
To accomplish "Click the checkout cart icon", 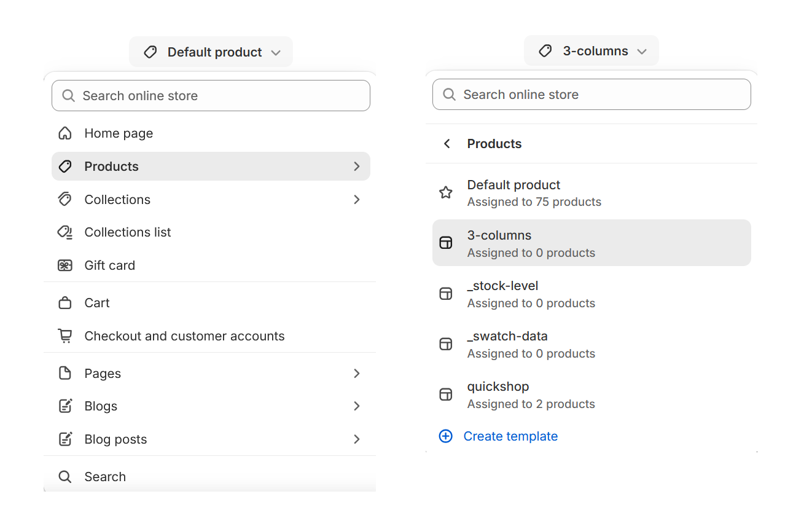I will point(64,336).
